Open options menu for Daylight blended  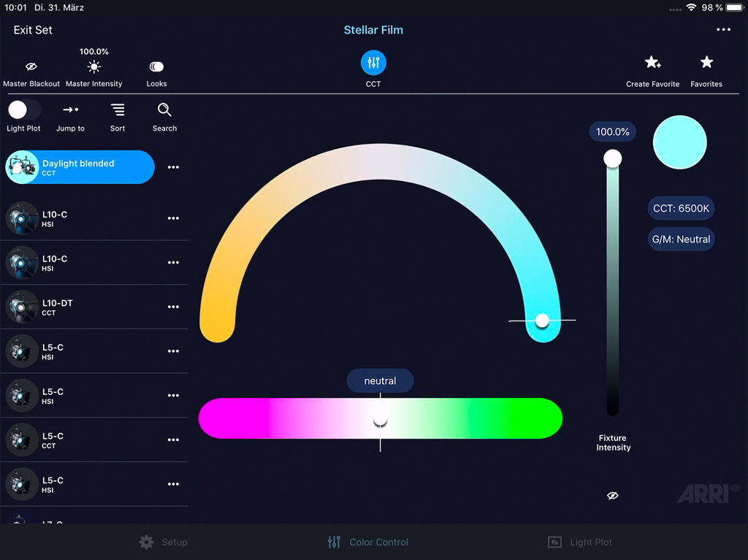173,167
